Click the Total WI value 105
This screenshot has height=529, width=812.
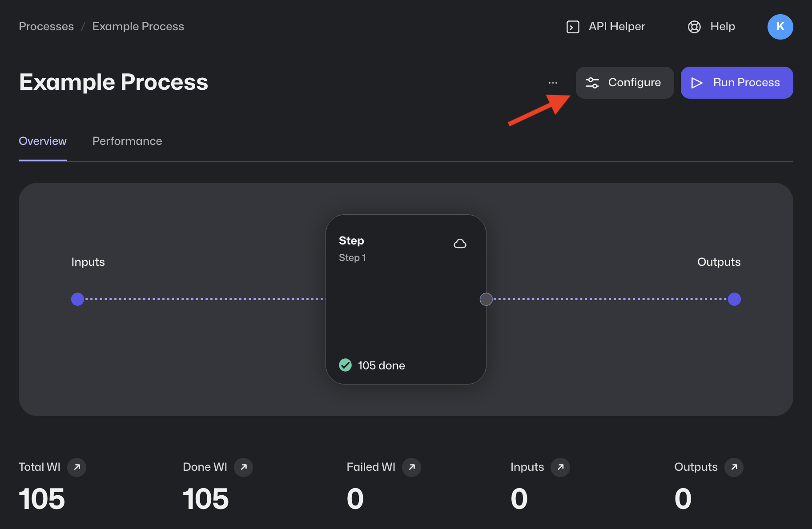tap(42, 499)
